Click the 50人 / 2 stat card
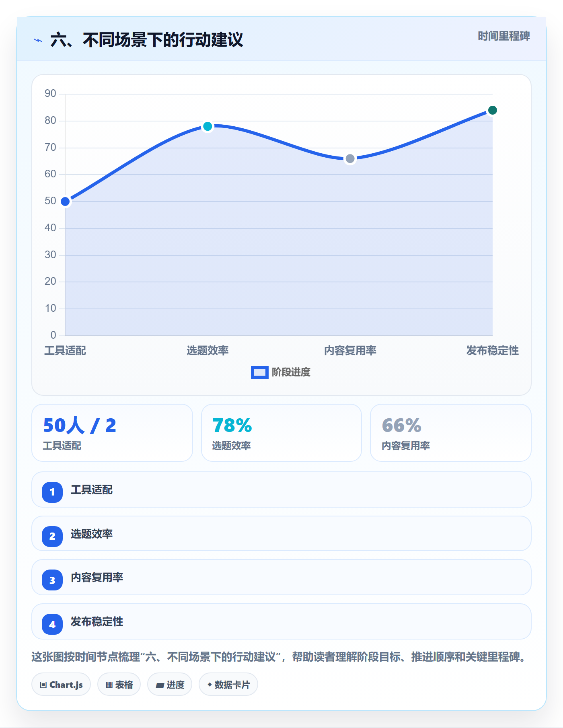Screen dimensions: 563x728 click(112, 433)
